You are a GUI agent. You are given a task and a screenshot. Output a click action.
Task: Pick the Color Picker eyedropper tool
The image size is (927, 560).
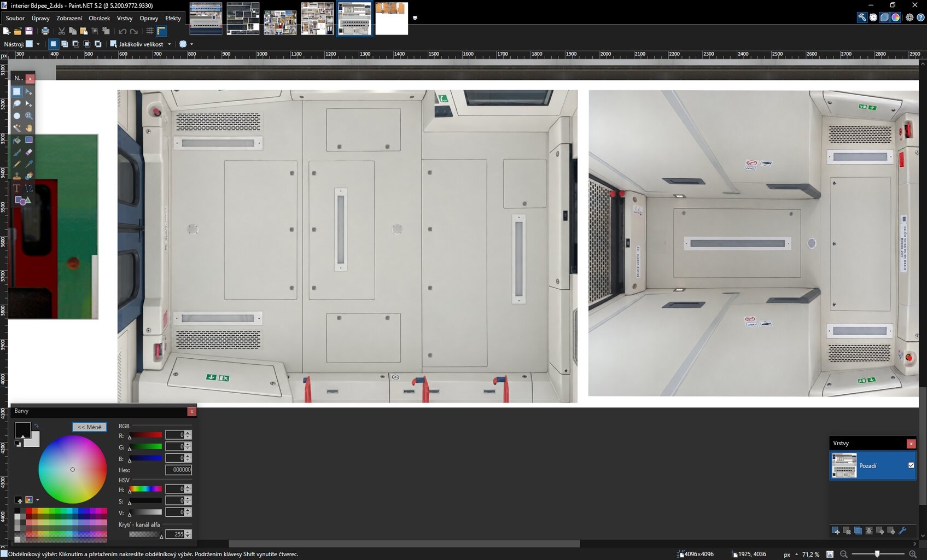point(29,164)
